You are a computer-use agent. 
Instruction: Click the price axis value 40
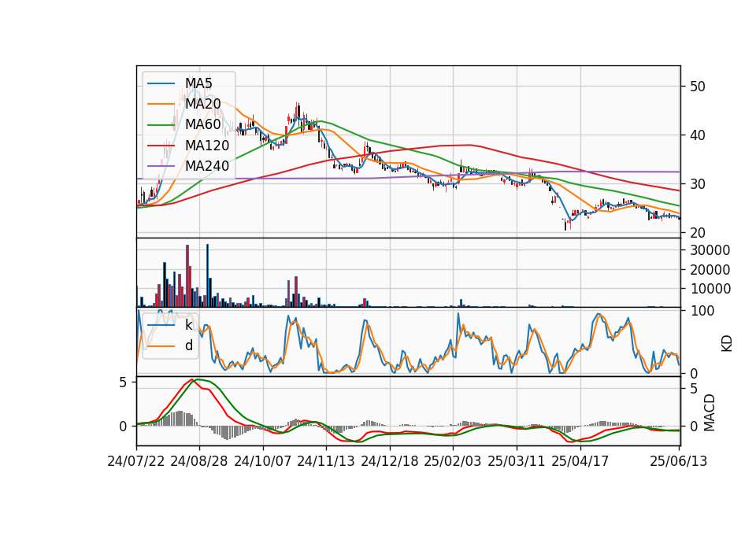[x=698, y=135]
